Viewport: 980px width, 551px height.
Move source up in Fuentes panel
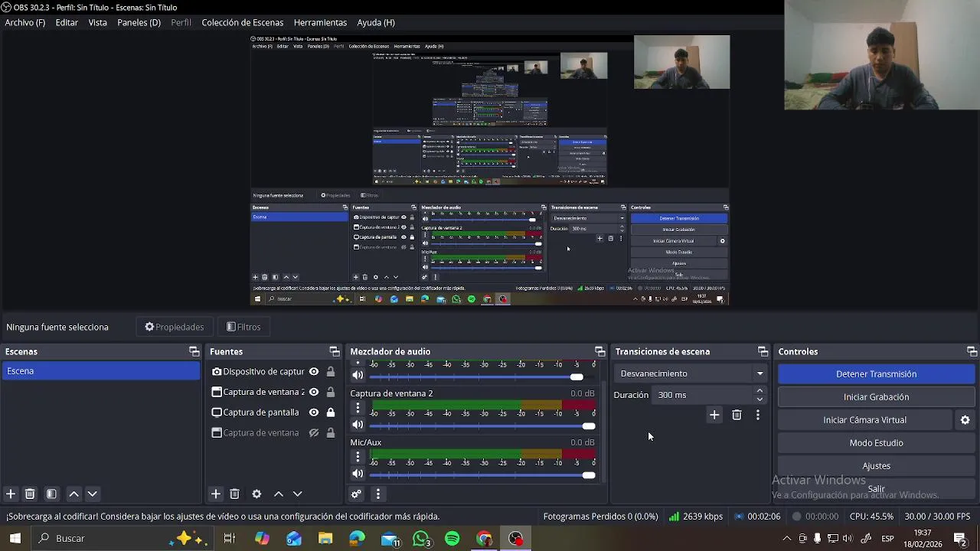[279, 494]
